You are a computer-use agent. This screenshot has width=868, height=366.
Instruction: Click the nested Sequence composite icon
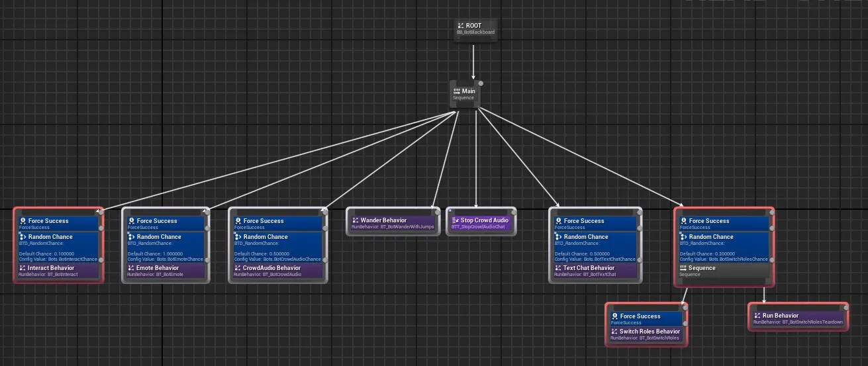[683, 268]
